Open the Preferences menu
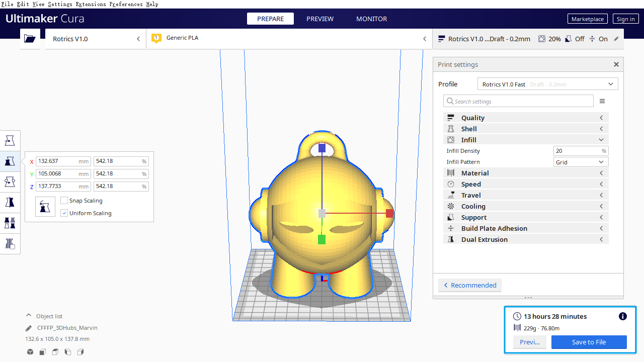 (126, 4)
